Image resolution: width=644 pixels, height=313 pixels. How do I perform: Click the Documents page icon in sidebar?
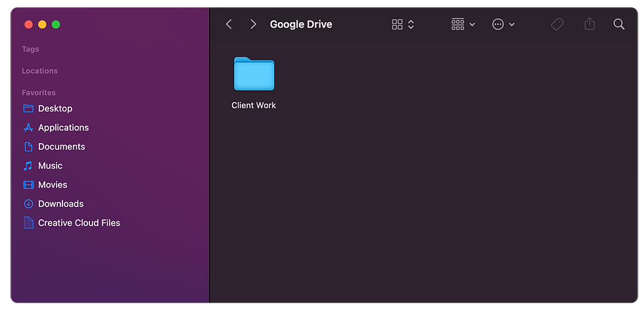click(28, 146)
